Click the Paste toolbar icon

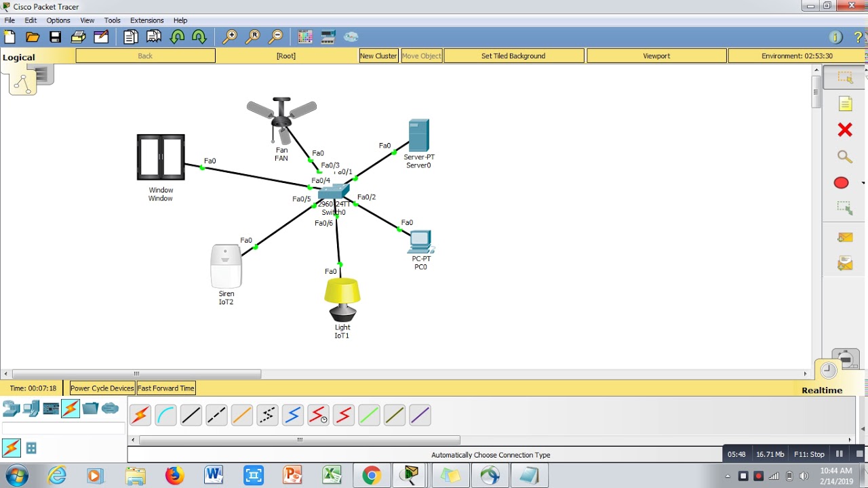tap(154, 37)
